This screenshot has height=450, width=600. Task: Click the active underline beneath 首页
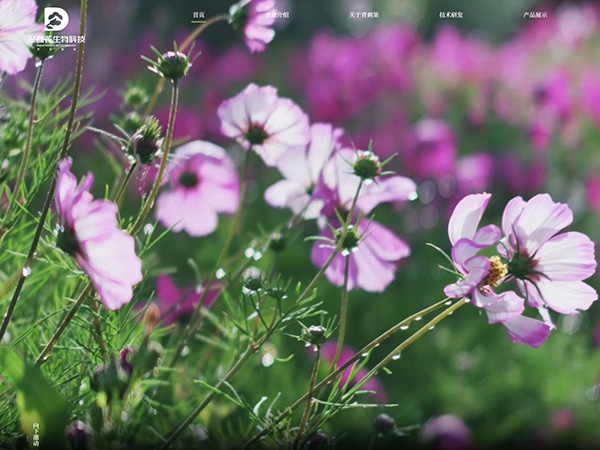198,22
